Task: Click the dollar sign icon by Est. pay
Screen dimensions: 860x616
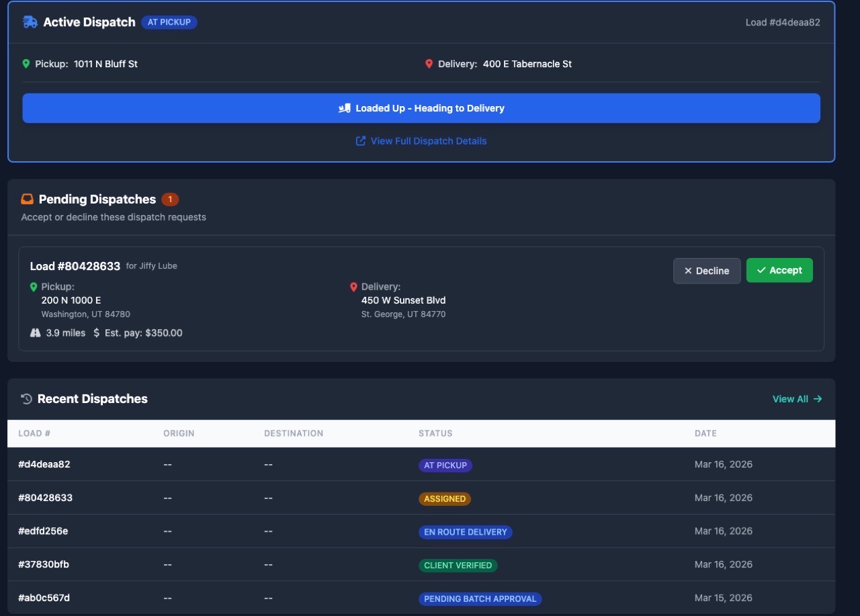Action: [x=96, y=333]
